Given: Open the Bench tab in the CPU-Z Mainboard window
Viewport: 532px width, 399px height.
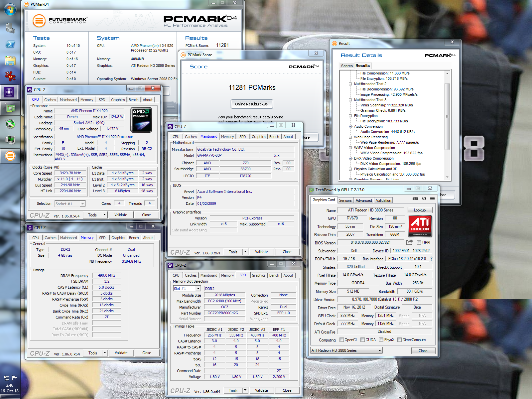Looking at the screenshot, I should pyautogui.click(x=274, y=137).
